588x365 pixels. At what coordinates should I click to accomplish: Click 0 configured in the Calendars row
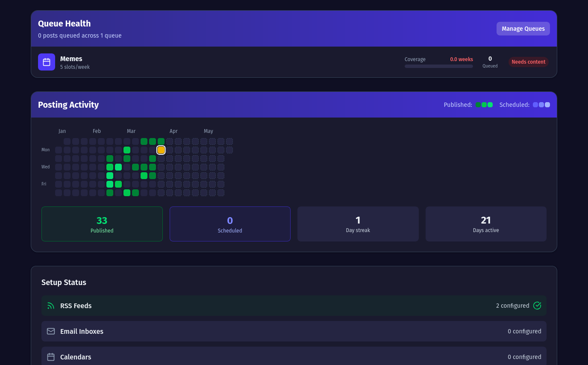tap(524, 357)
